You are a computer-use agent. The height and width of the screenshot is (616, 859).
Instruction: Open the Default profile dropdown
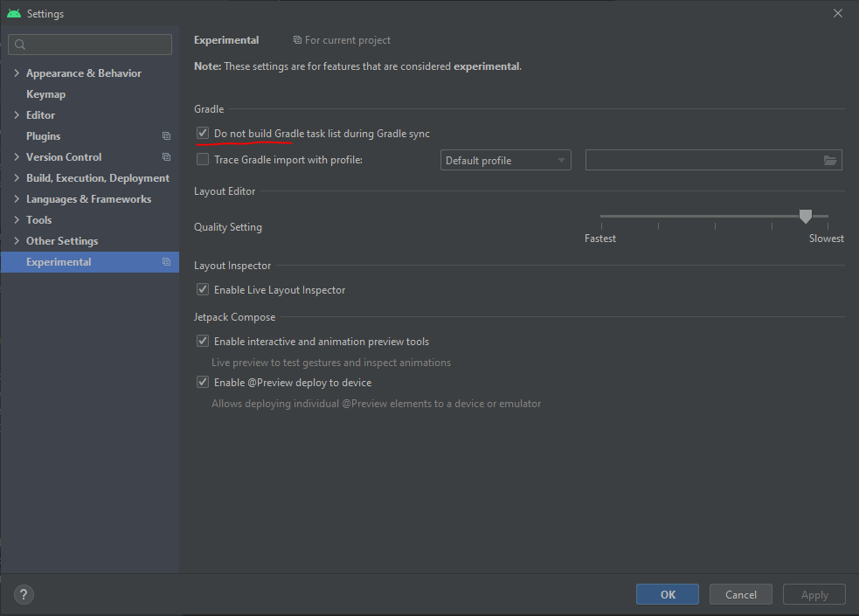[560, 160]
